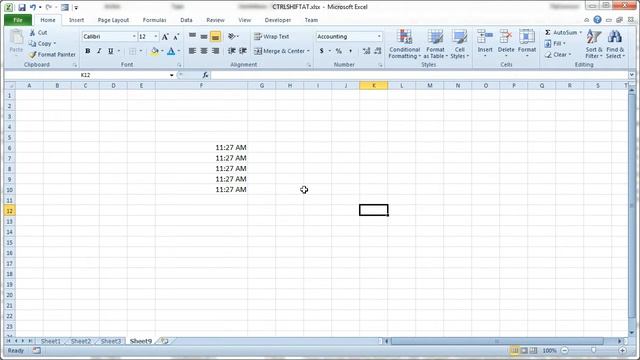Click the zoom slider handle
The height and width of the screenshot is (360, 640).
[x=593, y=351]
